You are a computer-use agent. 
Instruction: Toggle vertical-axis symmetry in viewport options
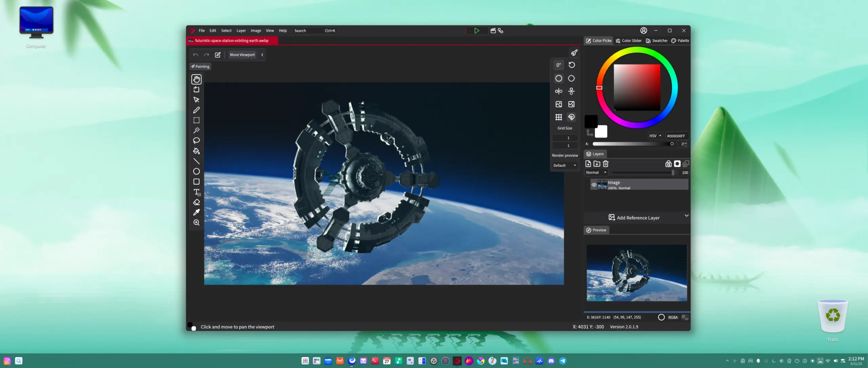(x=559, y=91)
